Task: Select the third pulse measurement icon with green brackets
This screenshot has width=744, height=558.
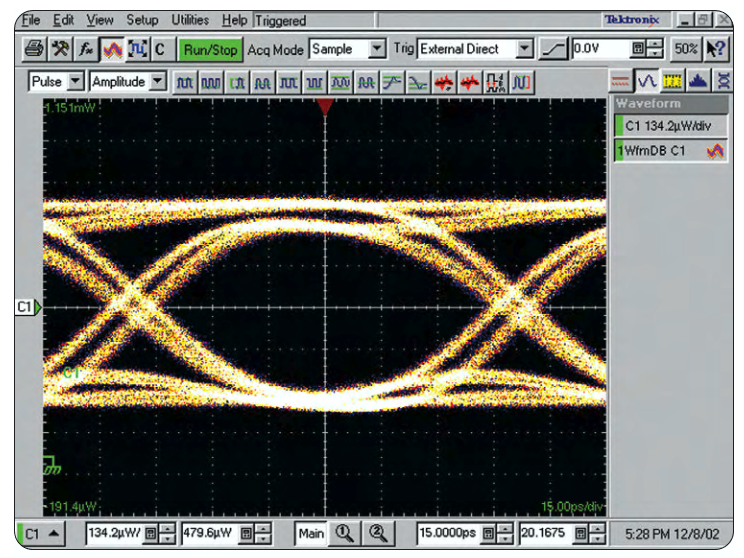Action: coord(236,83)
